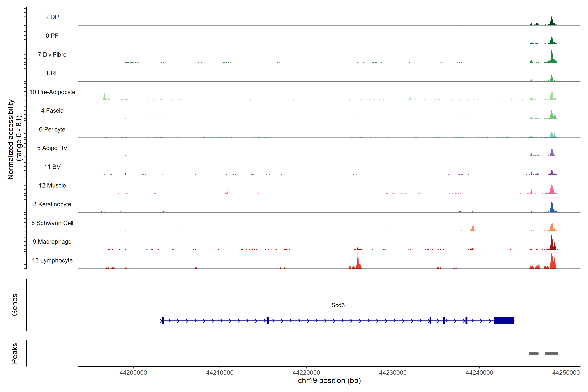The height and width of the screenshot is (392, 588).
Task: Click the right gray peak bar
Action: click(551, 353)
